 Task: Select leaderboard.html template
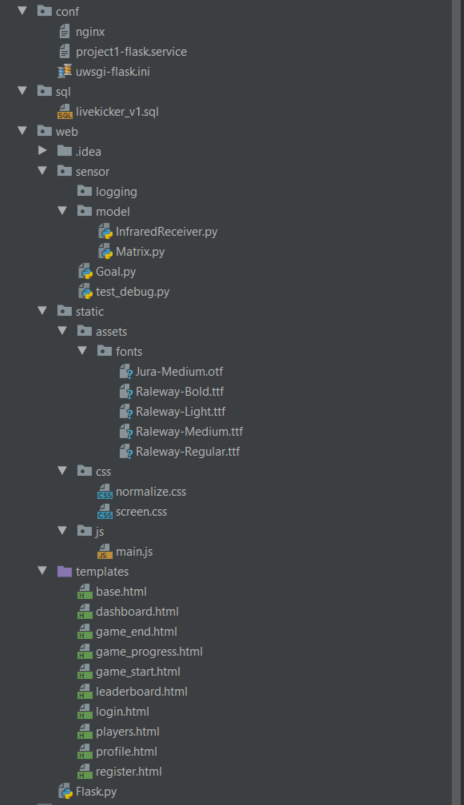[x=142, y=692]
